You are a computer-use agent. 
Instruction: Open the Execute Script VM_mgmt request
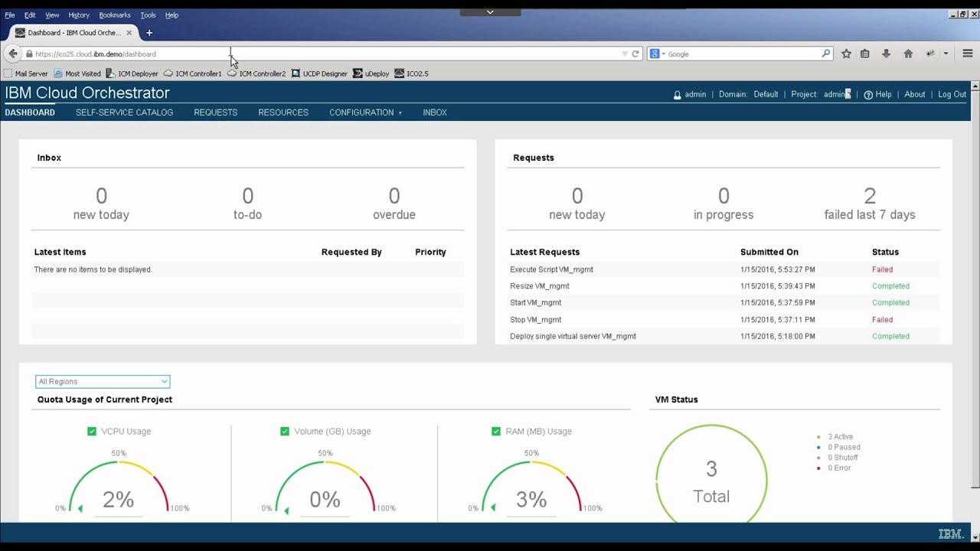pos(551,269)
